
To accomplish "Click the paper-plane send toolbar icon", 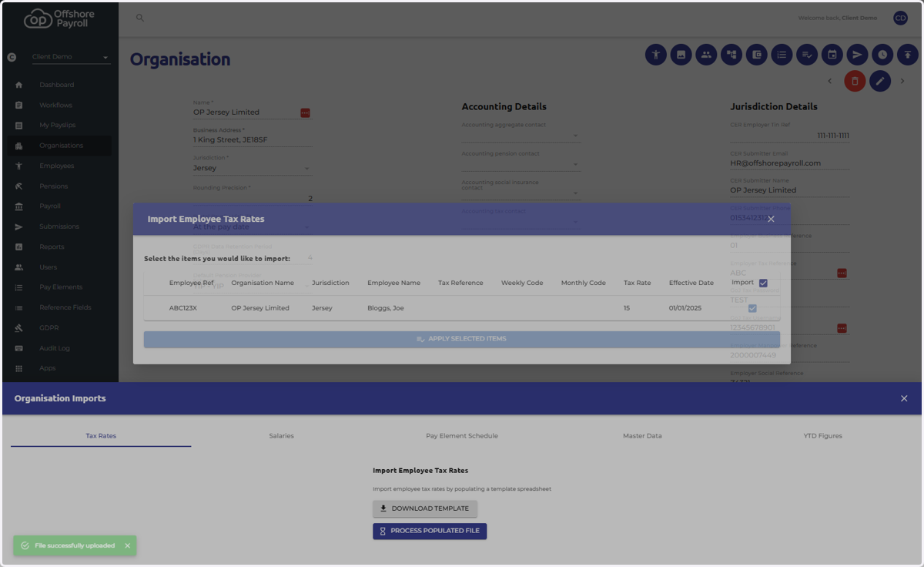I will click(857, 55).
